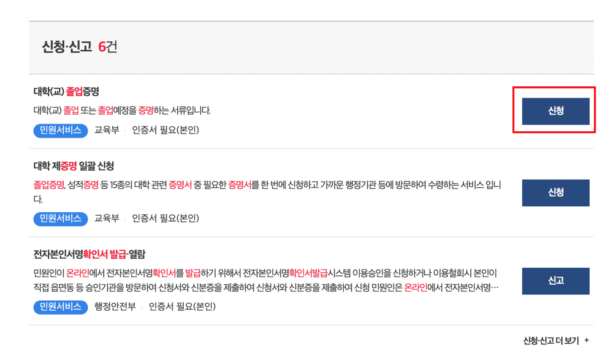Click 신고 button for 전자본인서명확인서 발급·열람
The image size is (605, 364).
point(555,281)
